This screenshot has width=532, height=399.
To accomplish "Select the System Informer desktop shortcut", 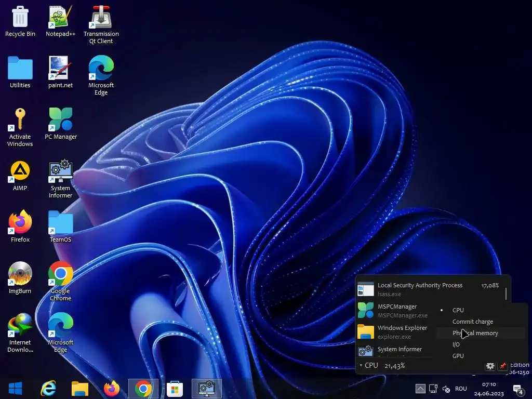I will 60,179.
